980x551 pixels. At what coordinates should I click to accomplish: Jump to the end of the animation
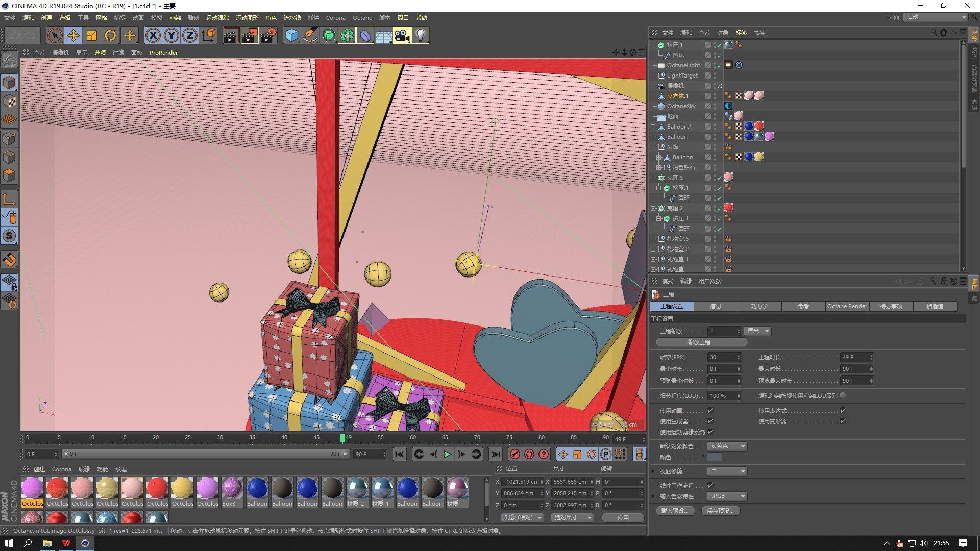pyautogui.click(x=495, y=454)
